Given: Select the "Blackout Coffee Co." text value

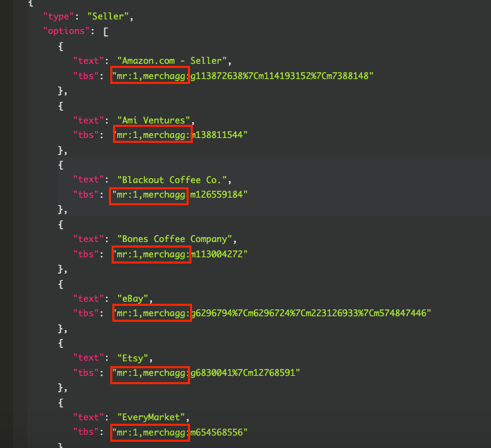Looking at the screenshot, I should click(171, 180).
